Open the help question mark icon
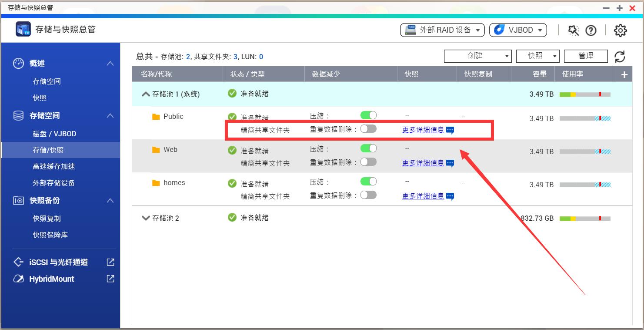This screenshot has height=330, width=644. (x=591, y=30)
